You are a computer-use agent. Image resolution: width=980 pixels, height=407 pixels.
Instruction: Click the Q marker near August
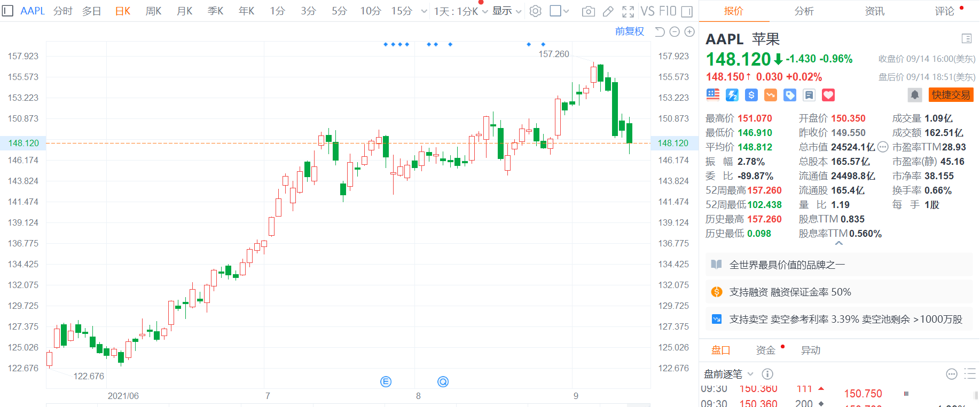tap(443, 381)
